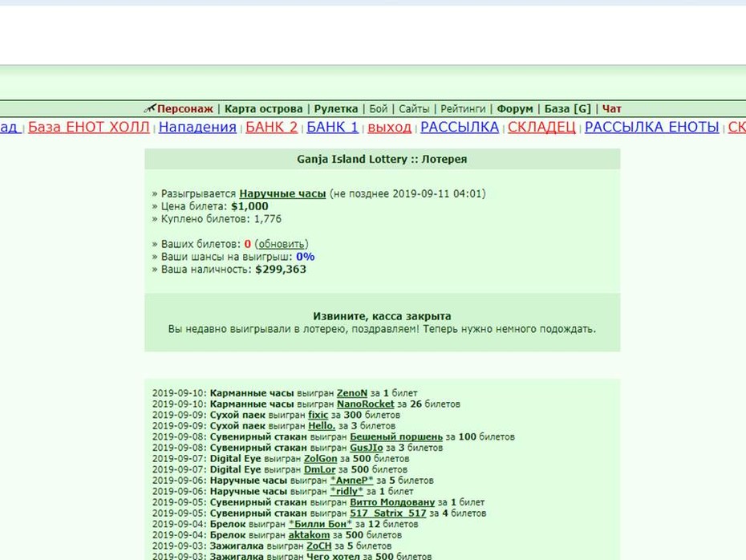Open winner fixic profile

point(318,415)
